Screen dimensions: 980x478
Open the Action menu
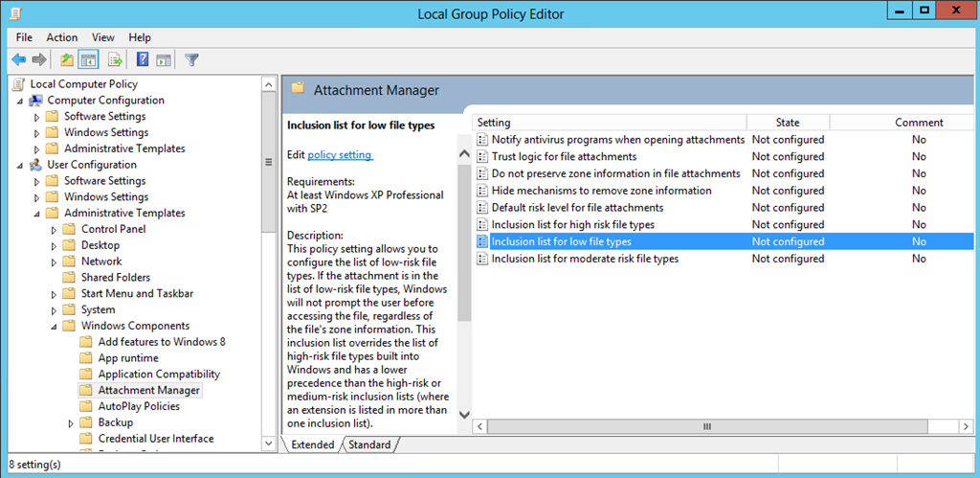click(62, 37)
